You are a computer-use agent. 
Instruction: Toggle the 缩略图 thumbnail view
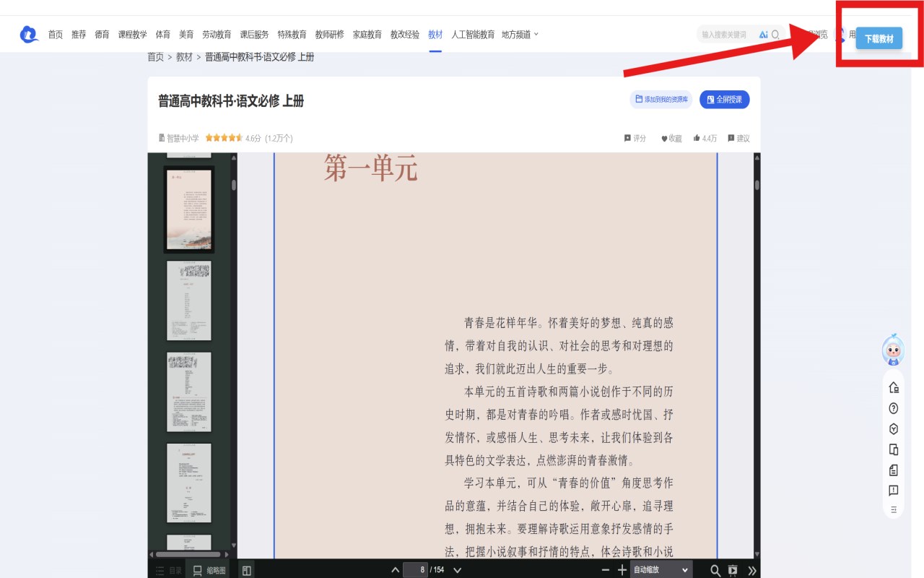[x=209, y=570]
